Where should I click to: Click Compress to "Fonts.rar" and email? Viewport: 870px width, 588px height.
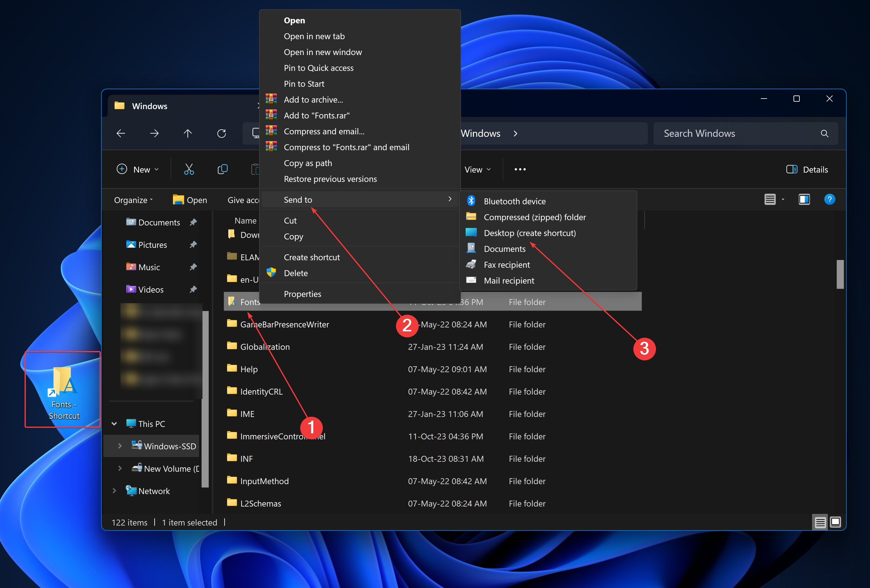point(360,147)
